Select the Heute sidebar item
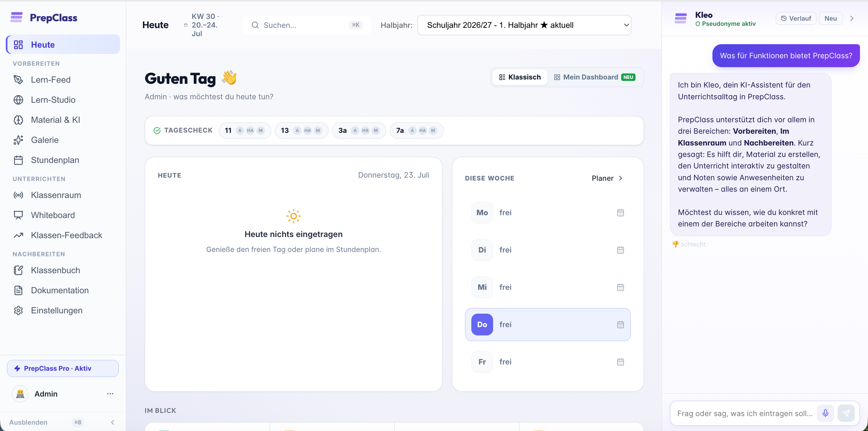The image size is (868, 431). [63, 44]
